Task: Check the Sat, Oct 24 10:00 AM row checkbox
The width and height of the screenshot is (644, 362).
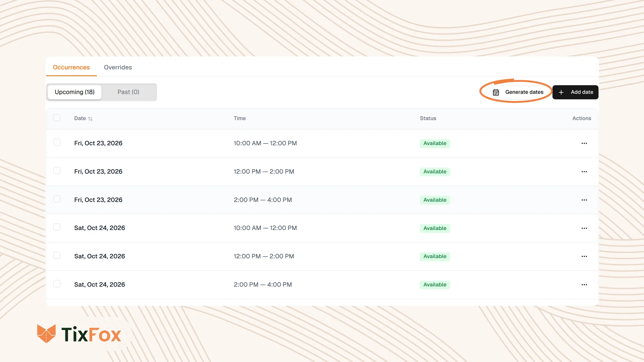Action: (x=57, y=227)
